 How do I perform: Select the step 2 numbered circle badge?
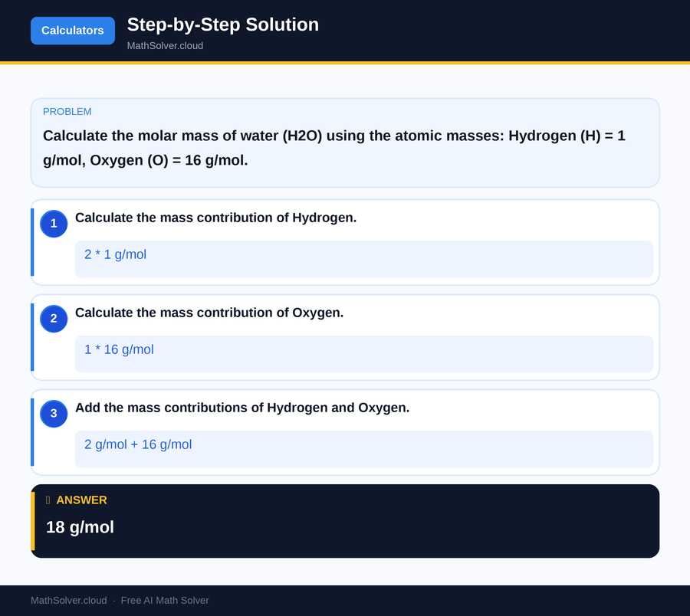click(53, 319)
